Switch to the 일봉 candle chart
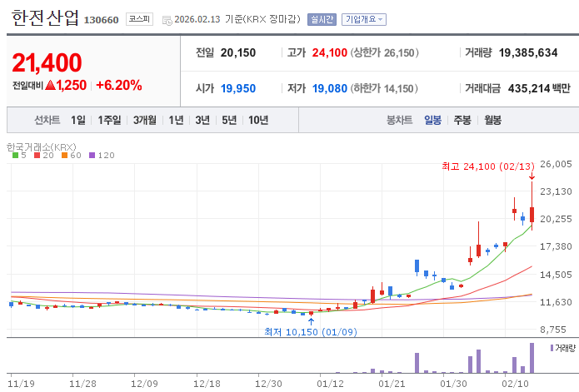The image size is (579, 392). click(432, 120)
